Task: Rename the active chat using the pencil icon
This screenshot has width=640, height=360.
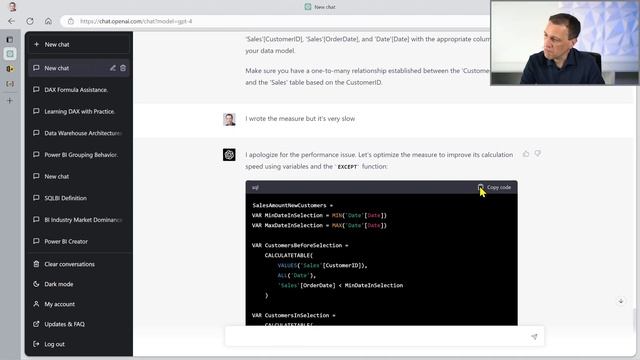Action: point(113,68)
